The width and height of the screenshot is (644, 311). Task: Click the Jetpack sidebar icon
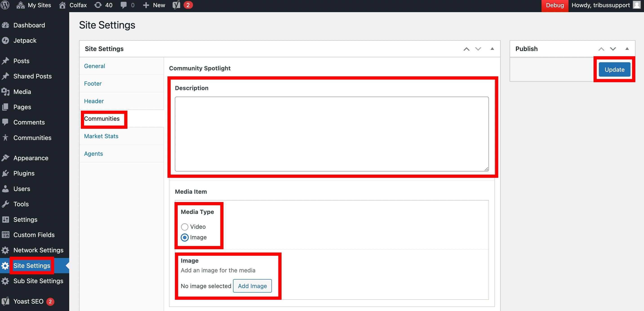tap(5, 40)
